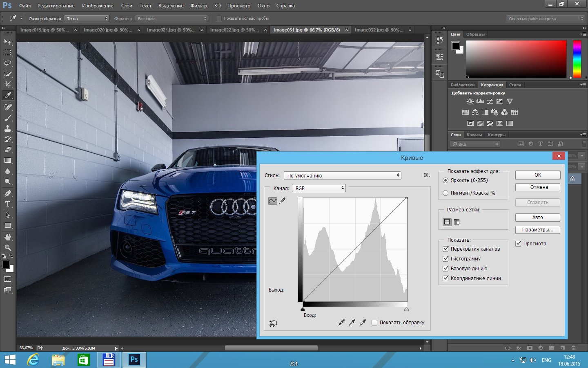This screenshot has width=588, height=368.
Task: Open the Коррекция panel flyout menu
Action: pyautogui.click(x=583, y=85)
